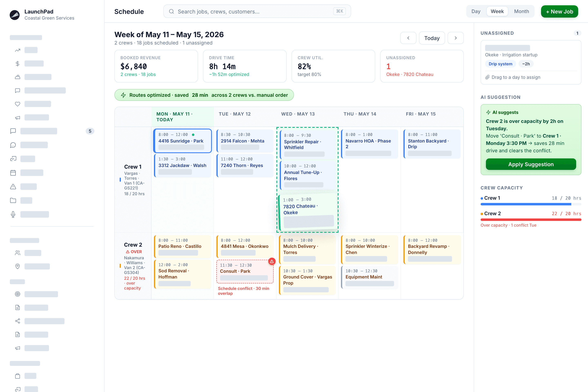588x392 pixels.
Task: Switch to Day view
Action: (476, 11)
